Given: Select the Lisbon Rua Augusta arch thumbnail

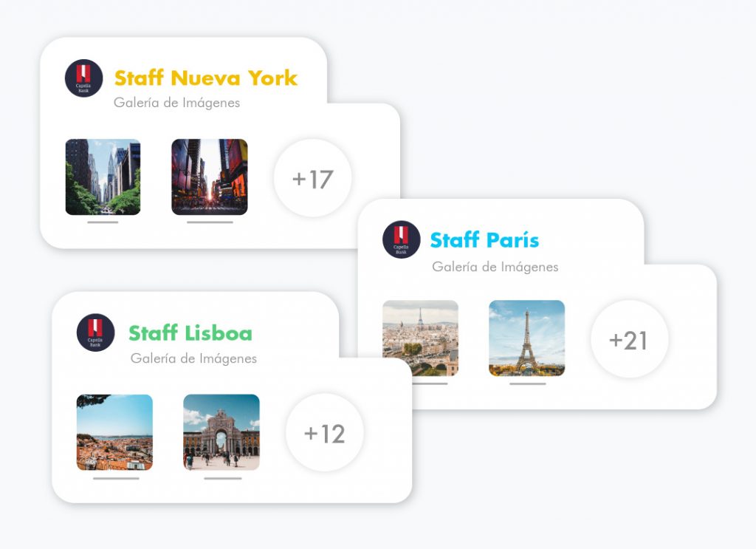Looking at the screenshot, I should pos(221,432).
